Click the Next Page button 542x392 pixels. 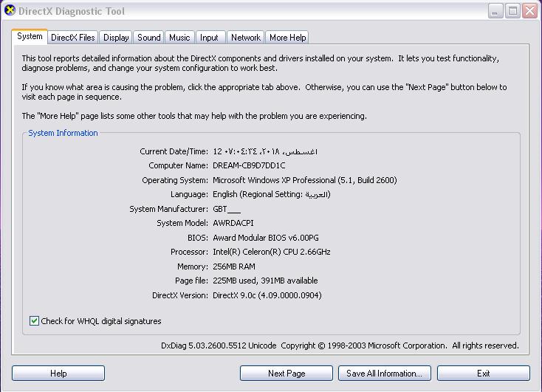[287, 373]
